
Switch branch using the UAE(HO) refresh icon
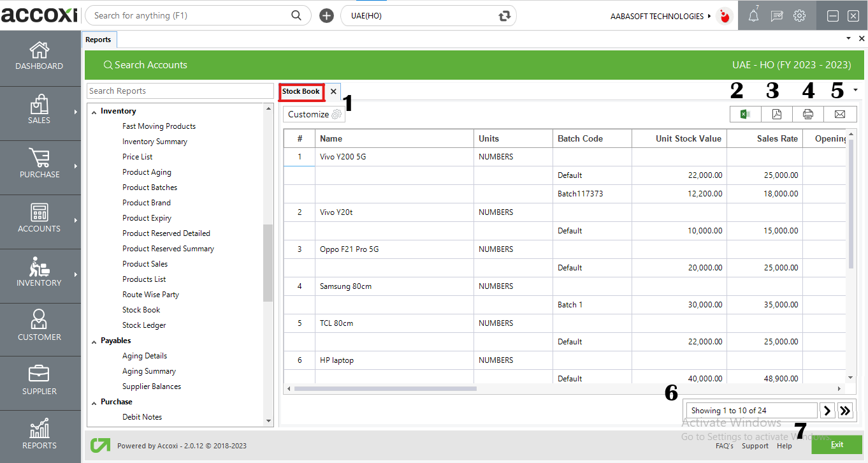pos(505,16)
